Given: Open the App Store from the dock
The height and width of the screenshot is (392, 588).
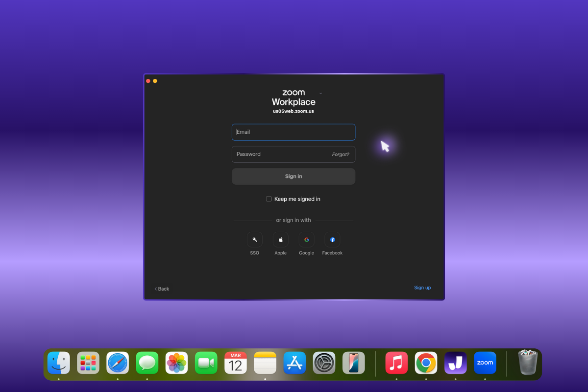Looking at the screenshot, I should (x=294, y=363).
